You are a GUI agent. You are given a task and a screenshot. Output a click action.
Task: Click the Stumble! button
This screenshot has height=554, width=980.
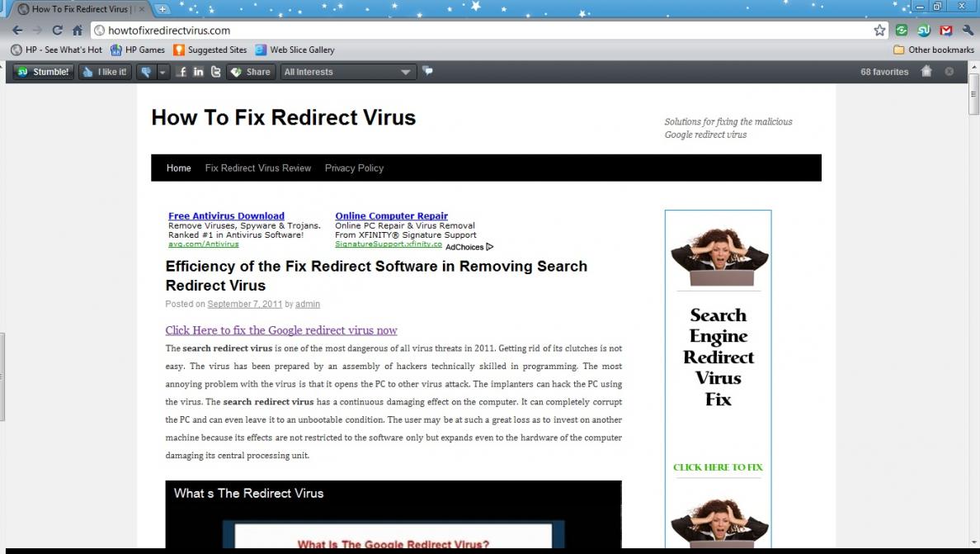(x=43, y=72)
